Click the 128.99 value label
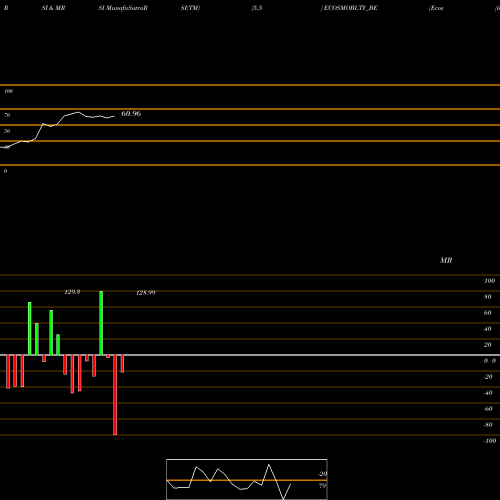Viewport: 500px width, 500px height. (146, 293)
